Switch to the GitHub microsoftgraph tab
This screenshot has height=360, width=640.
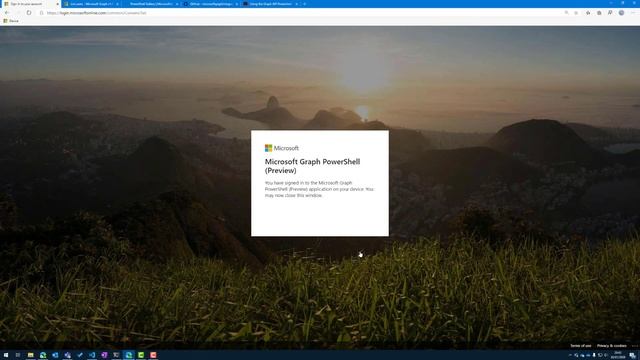(x=211, y=4)
